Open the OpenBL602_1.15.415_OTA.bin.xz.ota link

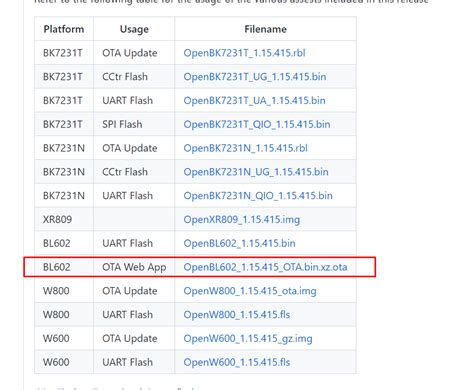click(265, 267)
